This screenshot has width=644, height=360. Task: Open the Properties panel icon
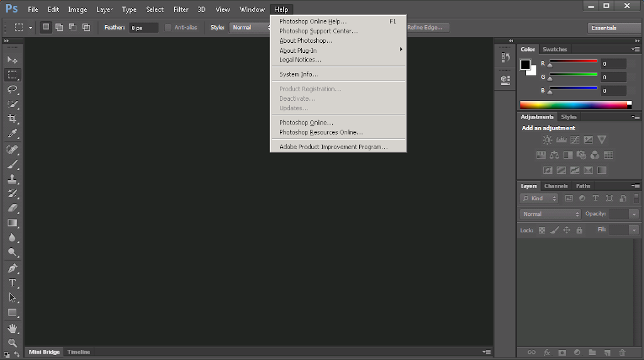point(506,80)
